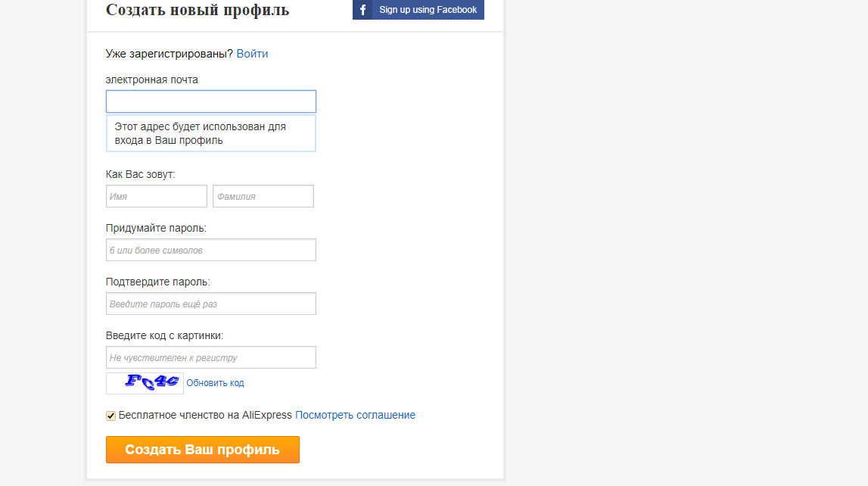Focus the captcha code input field
Screen dimensions: 868x486
[x=210, y=357]
